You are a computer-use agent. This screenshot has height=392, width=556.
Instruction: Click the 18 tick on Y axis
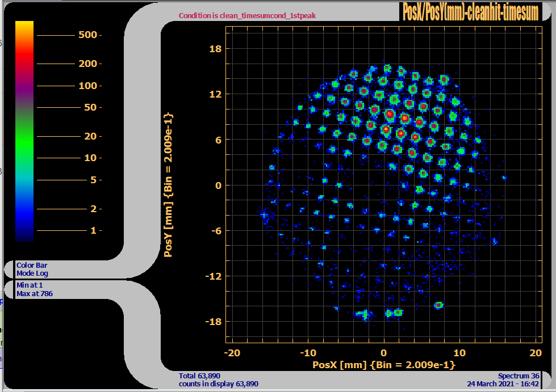point(215,49)
